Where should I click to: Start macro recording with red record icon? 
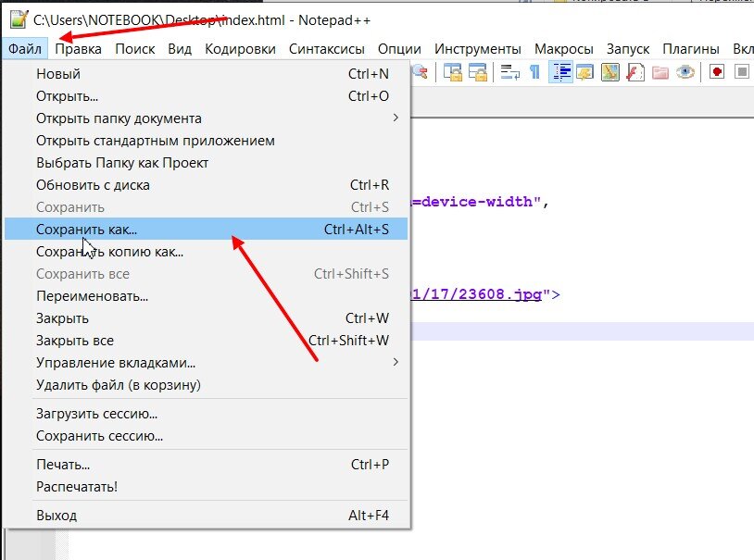pyautogui.click(x=717, y=72)
